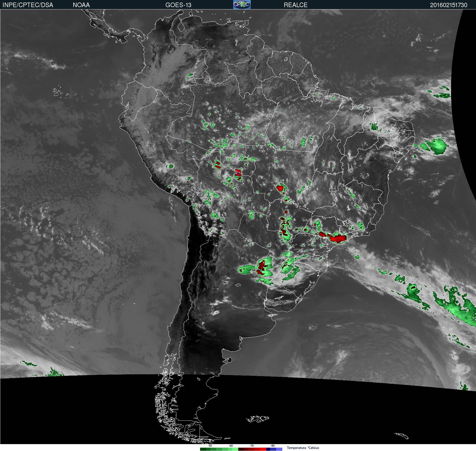Screen dimensions: 476x451
Task: Click the lightest green legend swatch
Action: 235,449
